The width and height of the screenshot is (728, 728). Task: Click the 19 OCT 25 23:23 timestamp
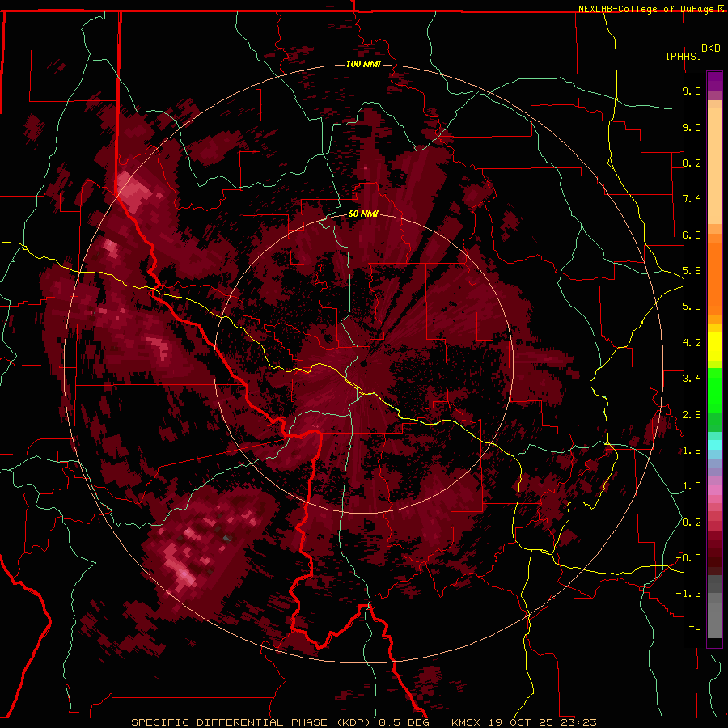542,722
